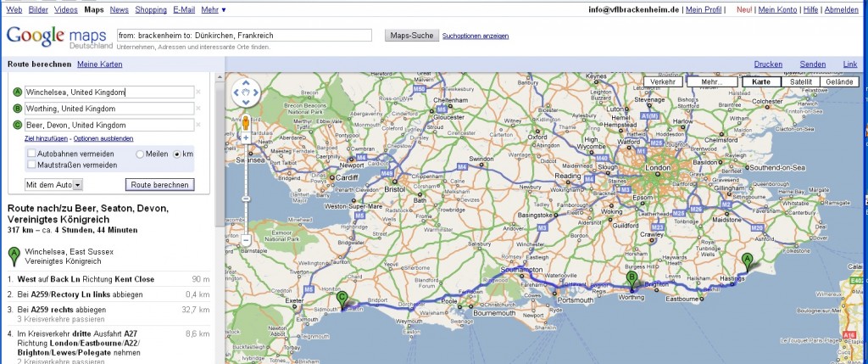
Task: Open Videos in Google navigation
Action: (x=66, y=10)
